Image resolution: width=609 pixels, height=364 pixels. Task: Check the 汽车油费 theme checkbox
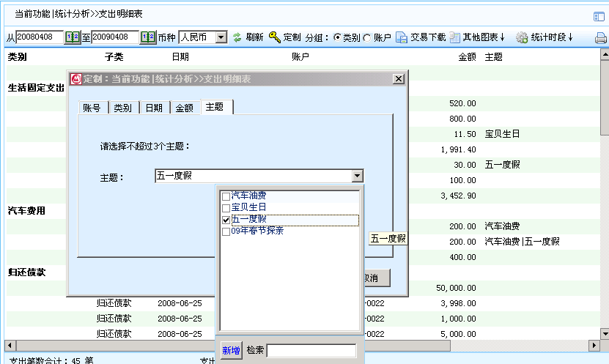226,196
